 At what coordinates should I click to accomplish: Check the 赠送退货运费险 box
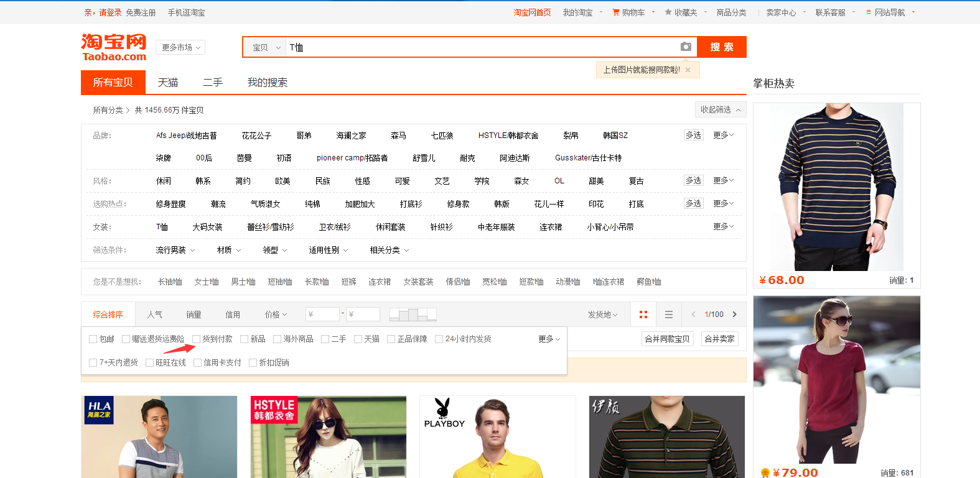point(126,339)
